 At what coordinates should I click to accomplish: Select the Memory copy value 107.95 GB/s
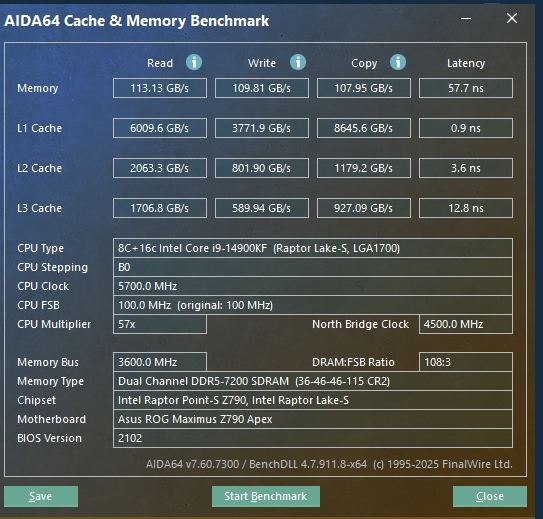[x=364, y=88]
